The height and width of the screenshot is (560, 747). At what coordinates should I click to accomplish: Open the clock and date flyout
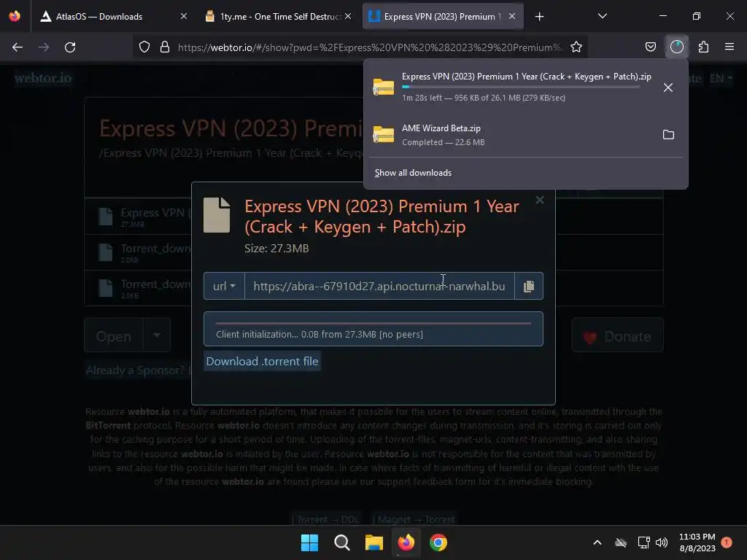697,542
